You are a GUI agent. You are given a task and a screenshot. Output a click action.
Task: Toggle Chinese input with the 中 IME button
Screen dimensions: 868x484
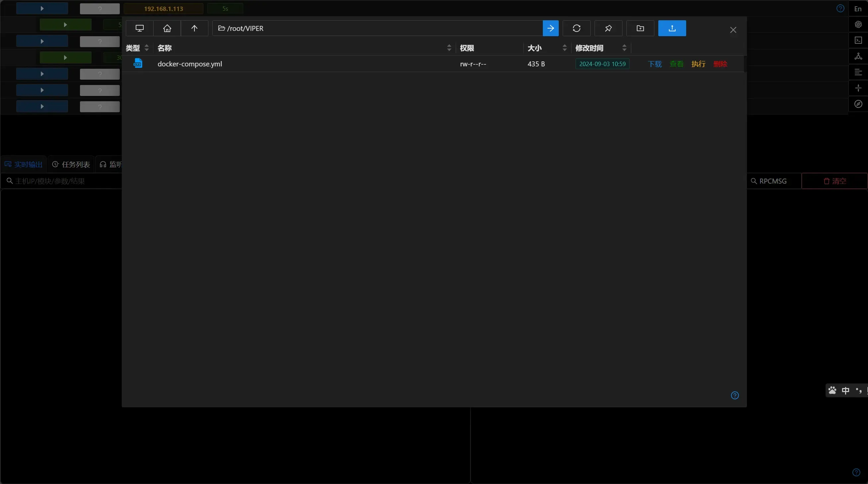tap(845, 390)
